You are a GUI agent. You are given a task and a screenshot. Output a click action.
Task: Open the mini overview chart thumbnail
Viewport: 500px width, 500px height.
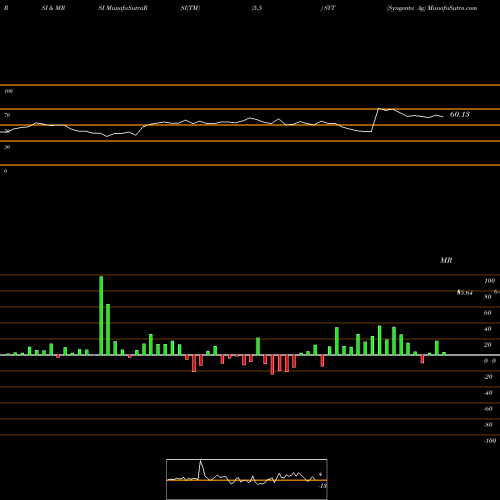pos(247,479)
